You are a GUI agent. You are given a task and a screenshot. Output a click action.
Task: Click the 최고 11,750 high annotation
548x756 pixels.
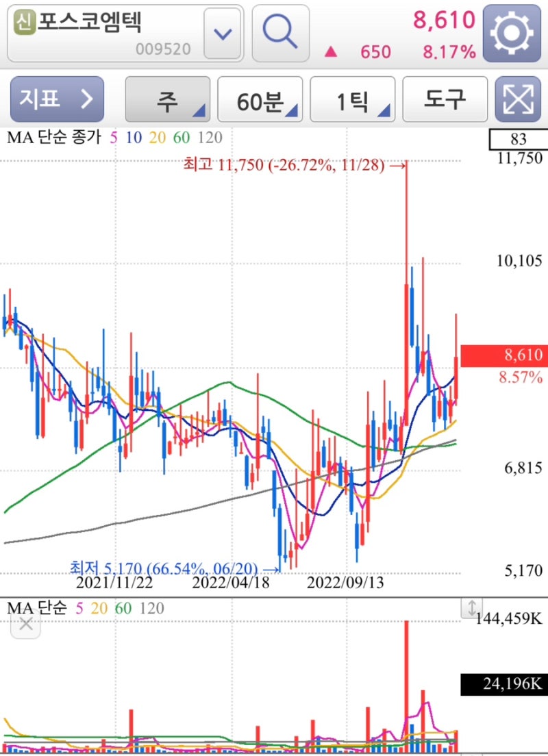point(295,166)
